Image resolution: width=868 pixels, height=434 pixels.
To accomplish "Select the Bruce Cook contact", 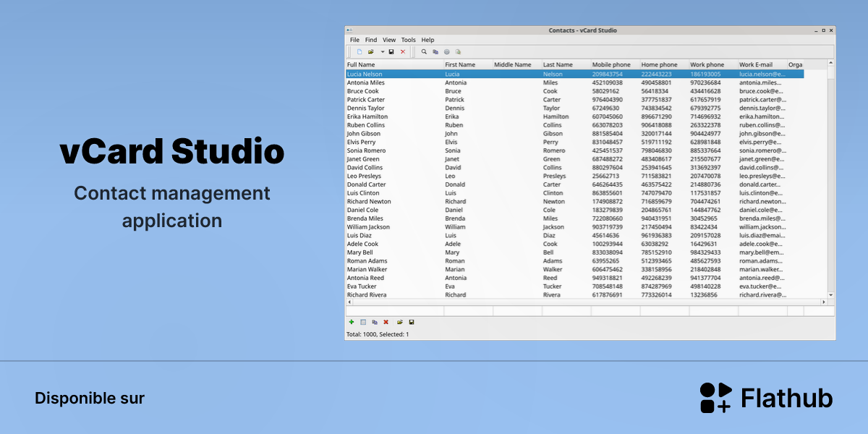I will click(574, 91).
